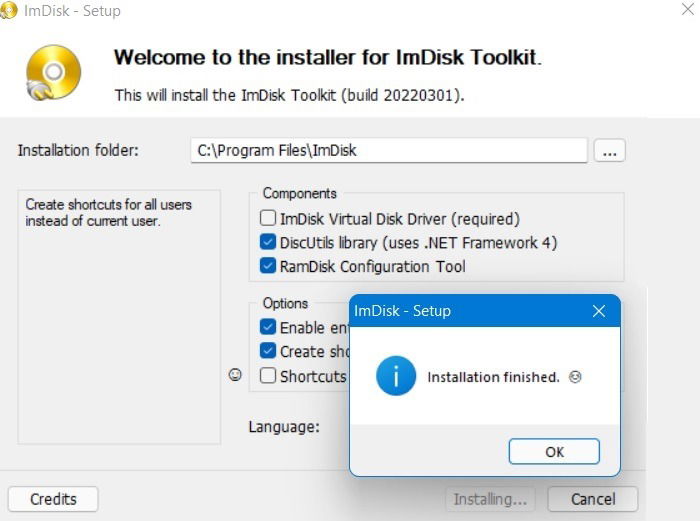This screenshot has height=521, width=700.
Task: Click into the Installation folder path field
Action: click(389, 150)
